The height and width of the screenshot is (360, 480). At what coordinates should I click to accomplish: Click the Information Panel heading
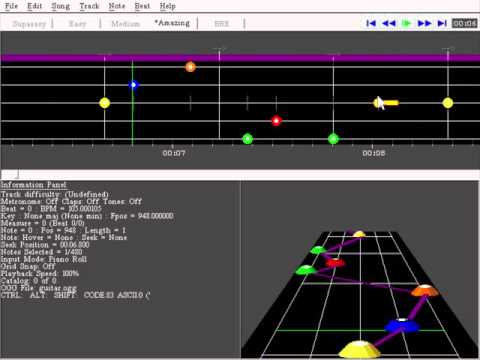[34, 185]
